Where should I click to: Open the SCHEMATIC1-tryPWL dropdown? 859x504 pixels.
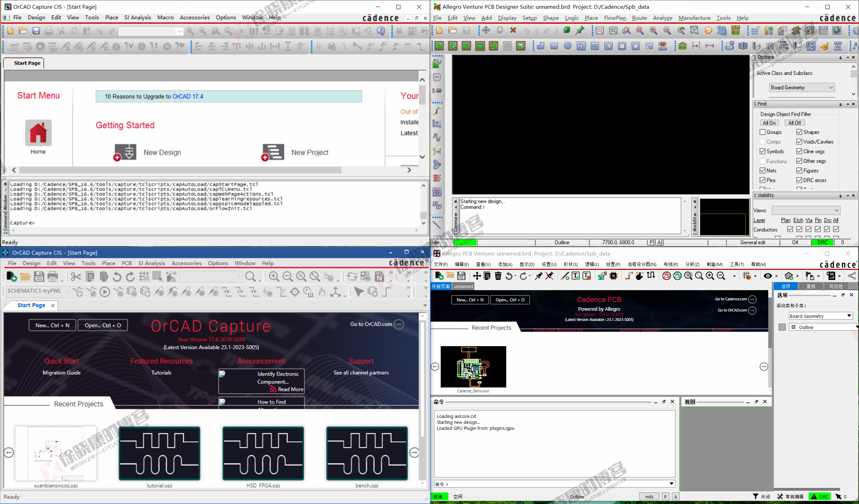pos(67,291)
